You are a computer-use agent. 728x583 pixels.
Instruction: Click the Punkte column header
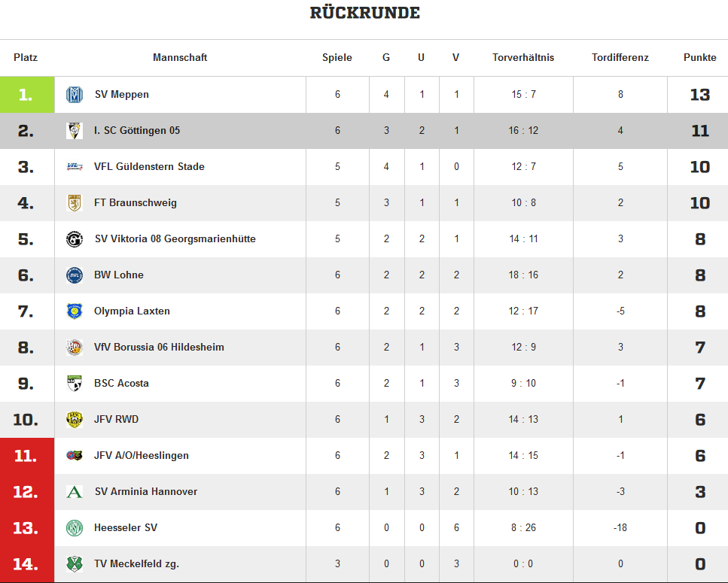point(699,58)
